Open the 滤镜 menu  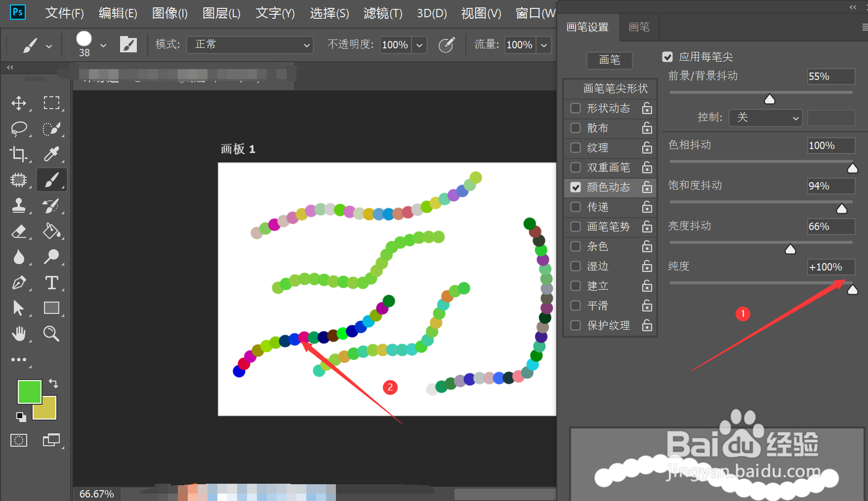tap(382, 13)
